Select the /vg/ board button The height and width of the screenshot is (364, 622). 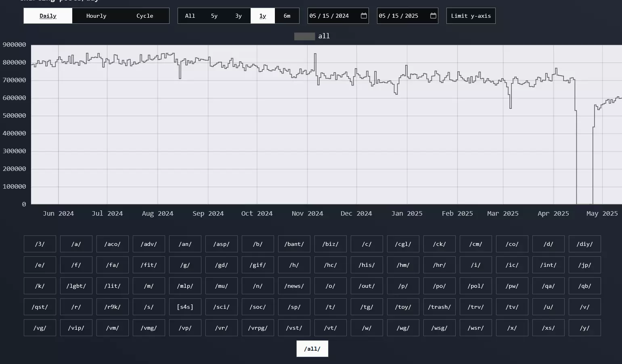(x=40, y=328)
